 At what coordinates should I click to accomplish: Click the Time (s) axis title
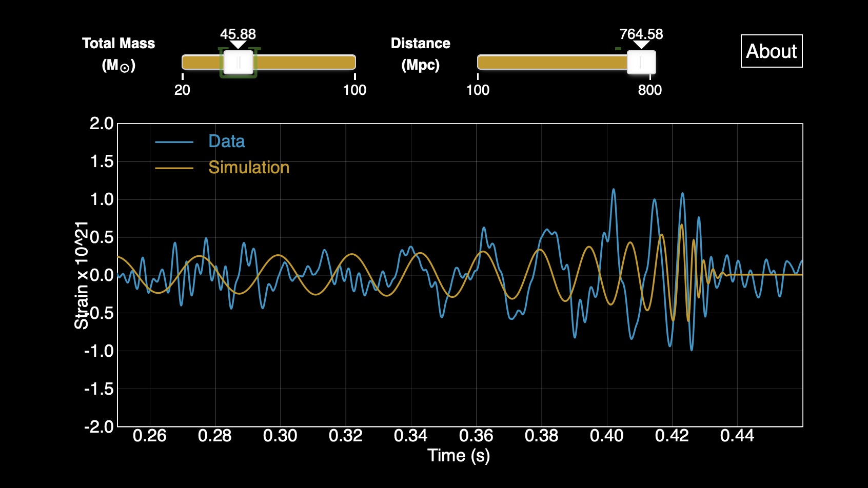click(459, 455)
